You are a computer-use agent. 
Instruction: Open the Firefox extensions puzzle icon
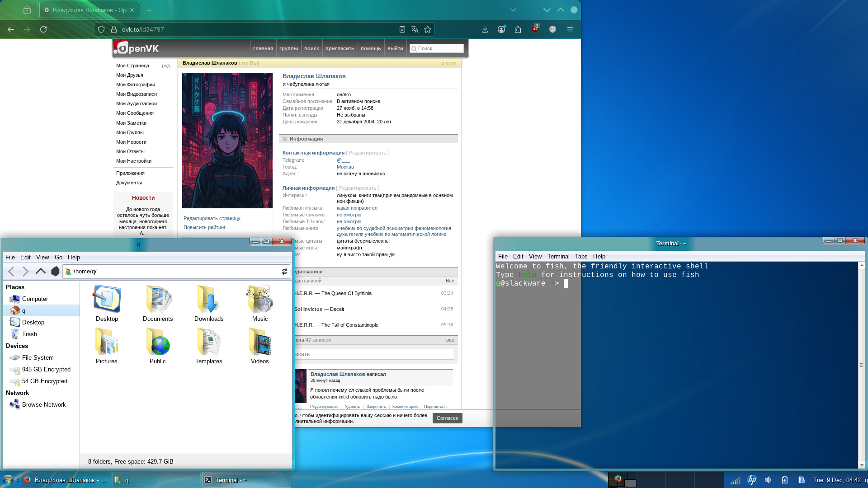click(518, 29)
